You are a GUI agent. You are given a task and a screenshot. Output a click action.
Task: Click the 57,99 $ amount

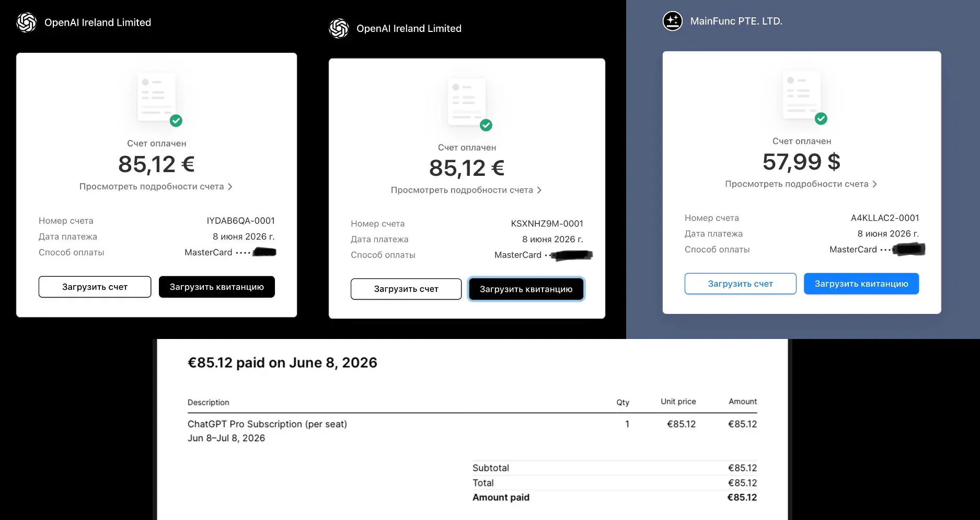pos(801,162)
